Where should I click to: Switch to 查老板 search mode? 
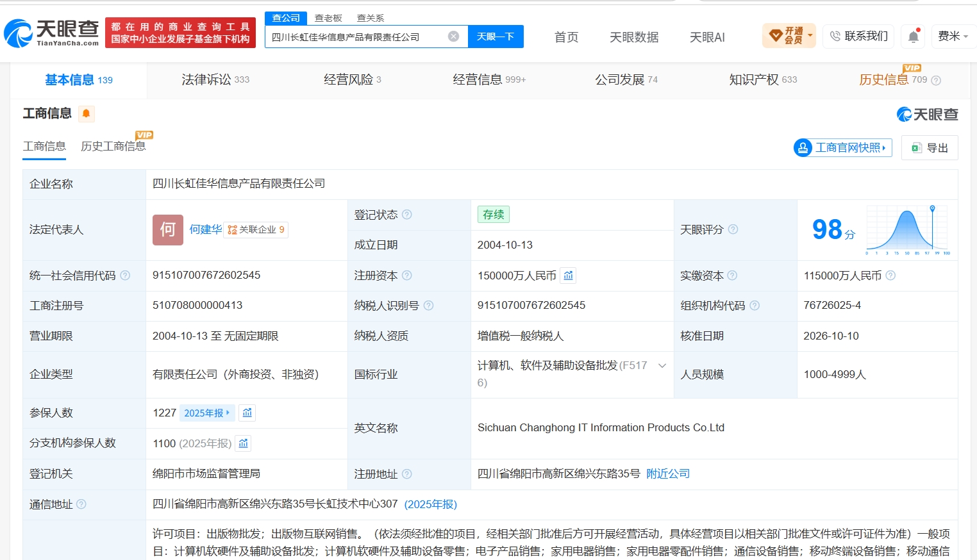tap(328, 18)
